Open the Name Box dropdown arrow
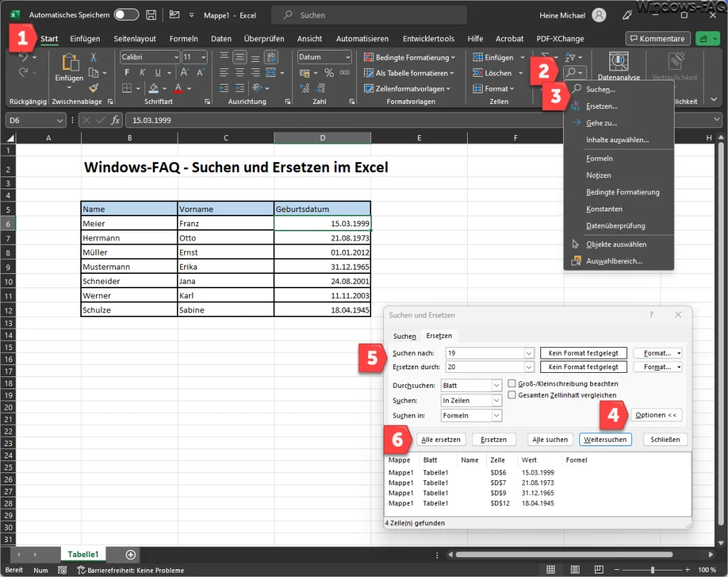Screen dimensions: 728x577 60,120
